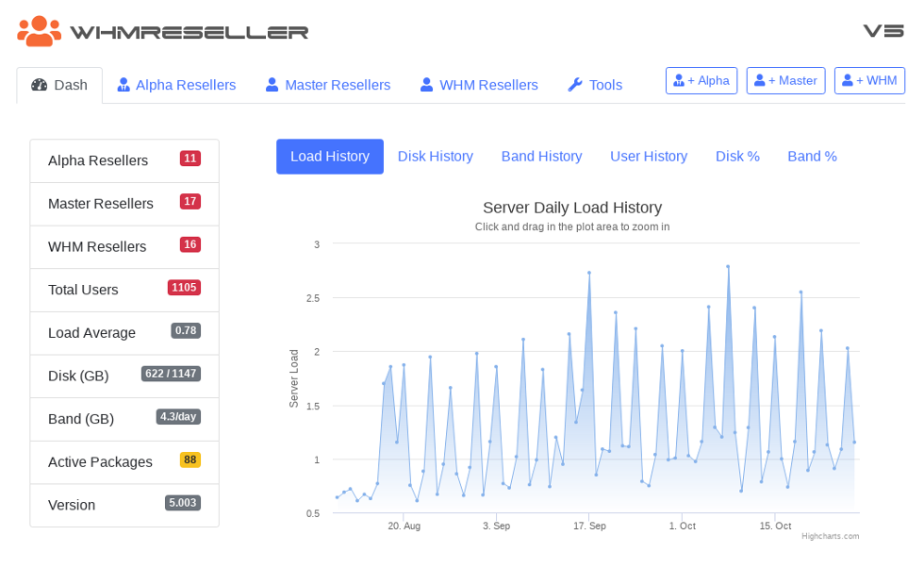Click the Master Resellers user icon

click(x=272, y=85)
